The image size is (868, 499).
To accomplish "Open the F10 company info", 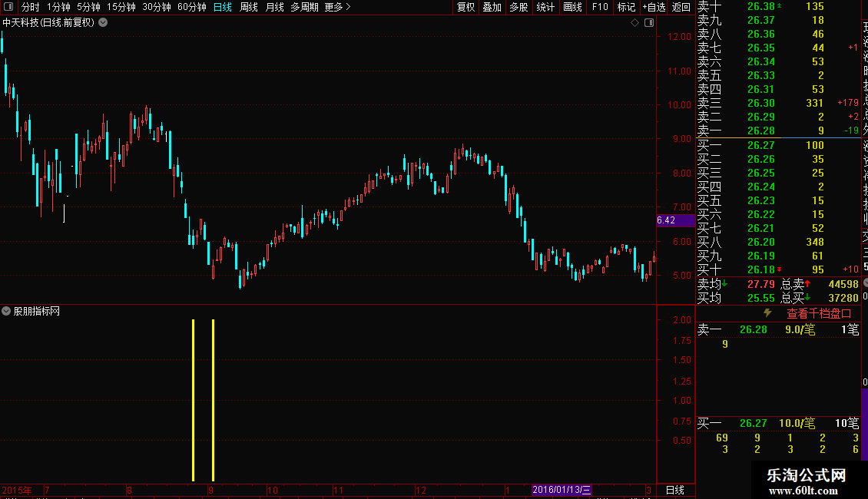I will click(x=599, y=7).
